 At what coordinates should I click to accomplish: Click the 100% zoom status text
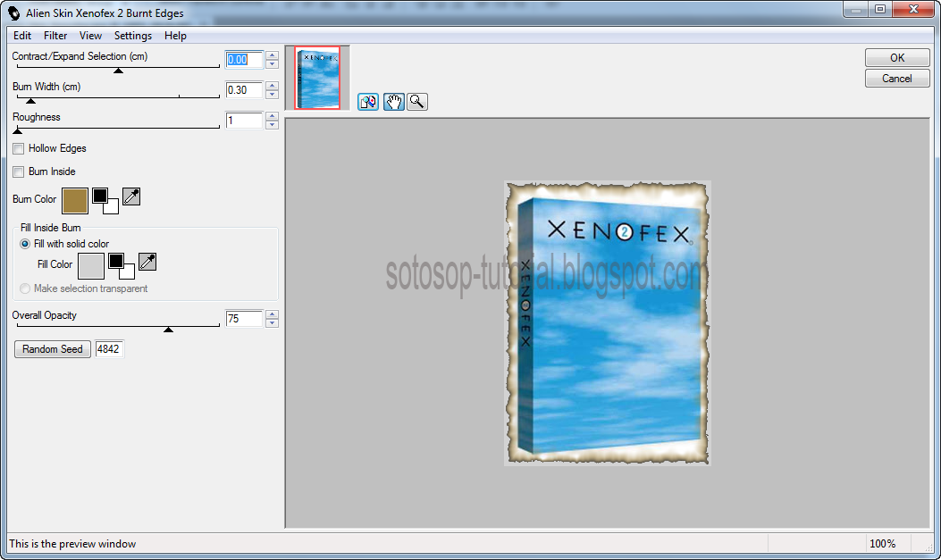click(882, 544)
